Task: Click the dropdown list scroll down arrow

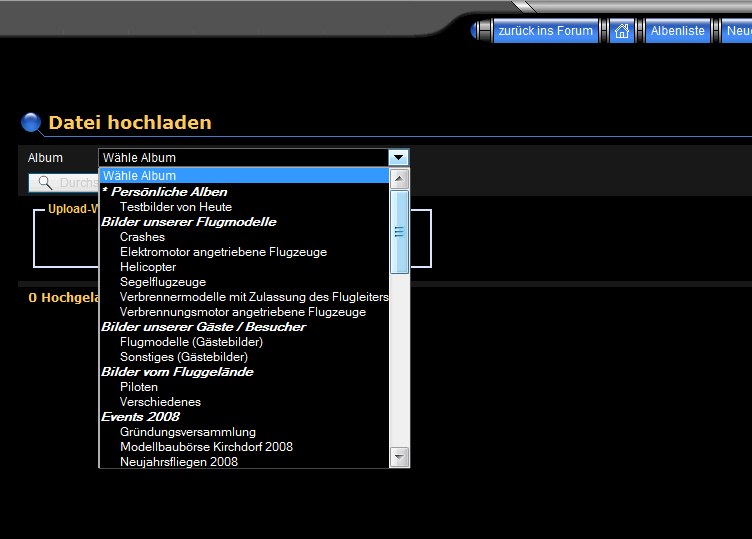Action: point(399,457)
